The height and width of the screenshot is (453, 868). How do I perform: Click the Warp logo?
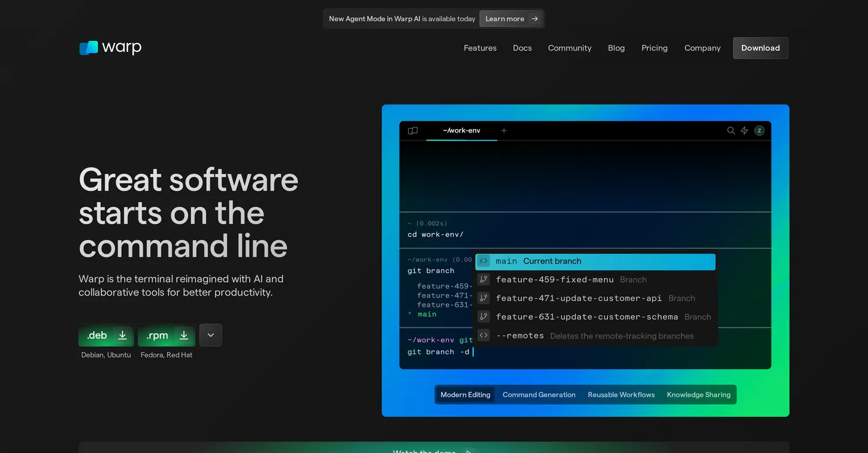pos(110,48)
